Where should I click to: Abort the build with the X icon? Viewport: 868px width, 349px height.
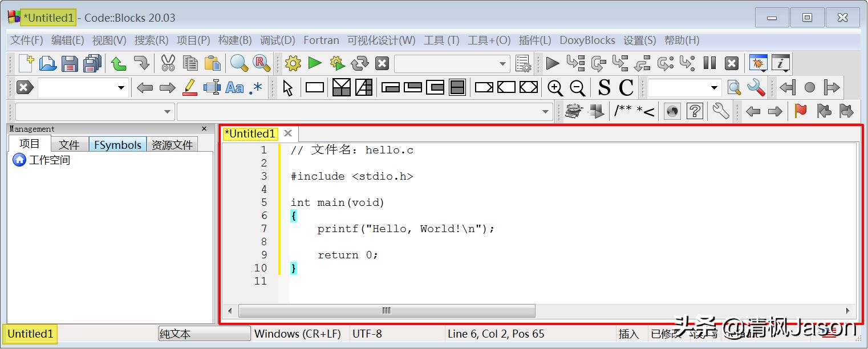[x=382, y=63]
